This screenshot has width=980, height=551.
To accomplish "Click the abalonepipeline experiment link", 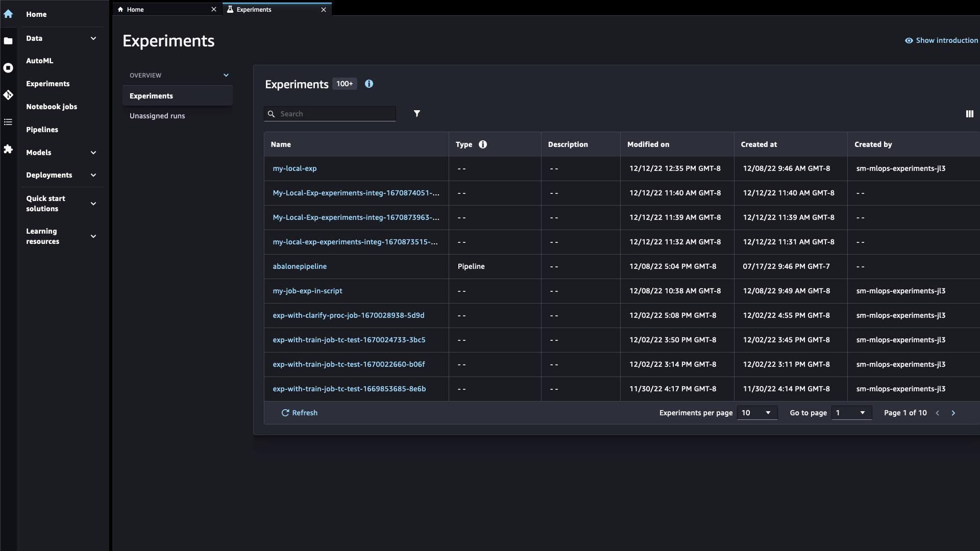I will coord(300,266).
